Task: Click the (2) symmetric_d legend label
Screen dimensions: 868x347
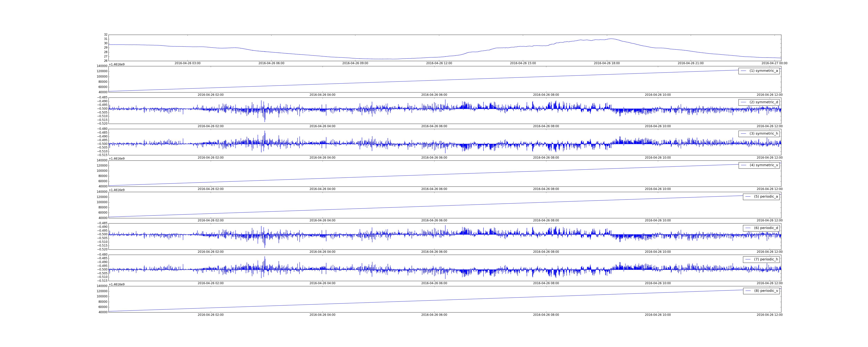Action: (763, 102)
